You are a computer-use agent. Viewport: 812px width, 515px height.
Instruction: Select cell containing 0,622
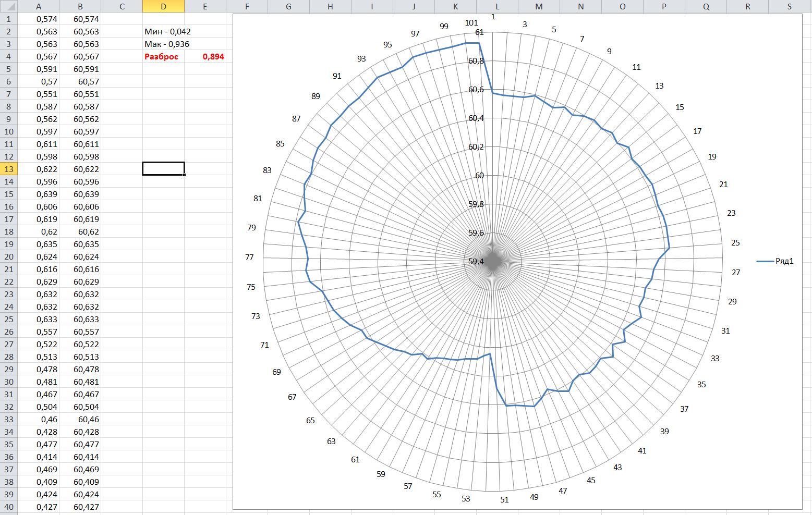(x=39, y=169)
